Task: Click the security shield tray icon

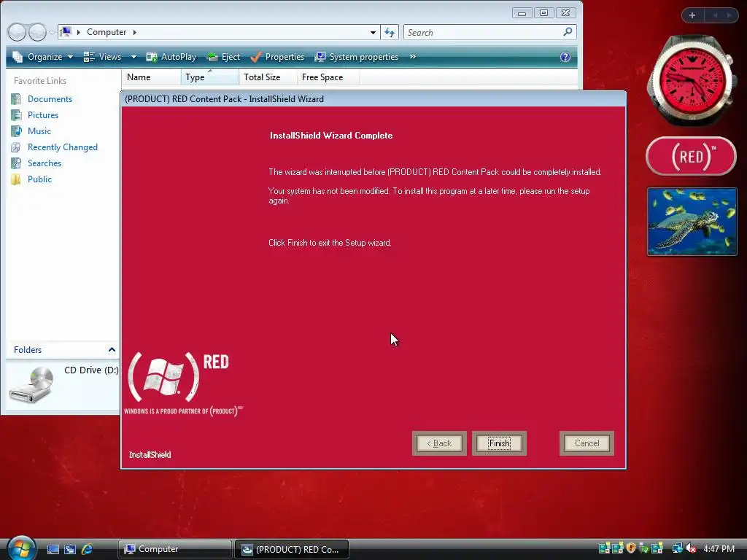Action: (x=631, y=548)
